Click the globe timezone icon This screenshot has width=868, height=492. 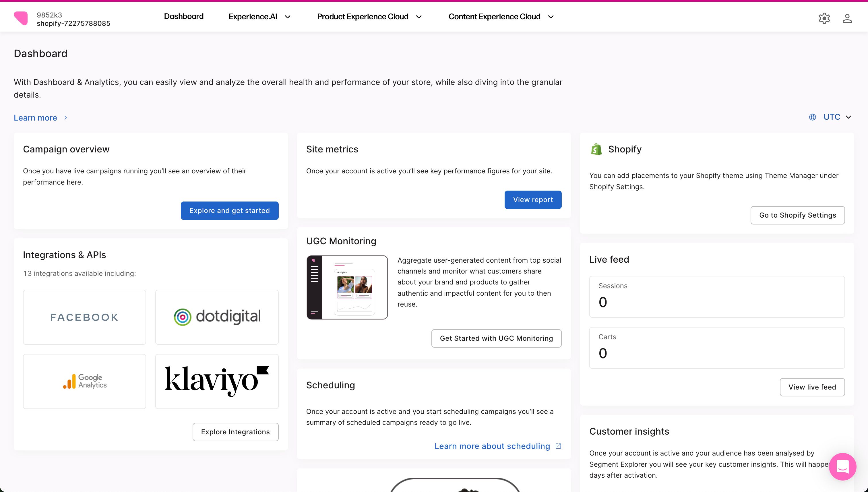click(812, 117)
